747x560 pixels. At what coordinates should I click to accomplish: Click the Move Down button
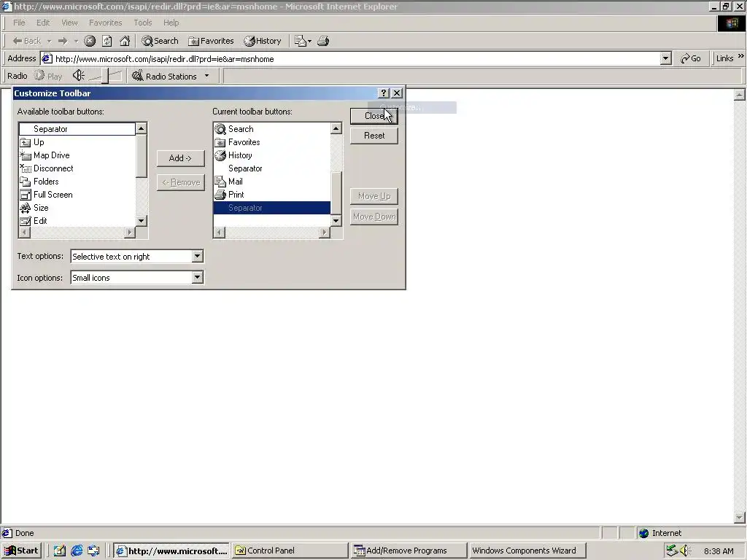[374, 217]
